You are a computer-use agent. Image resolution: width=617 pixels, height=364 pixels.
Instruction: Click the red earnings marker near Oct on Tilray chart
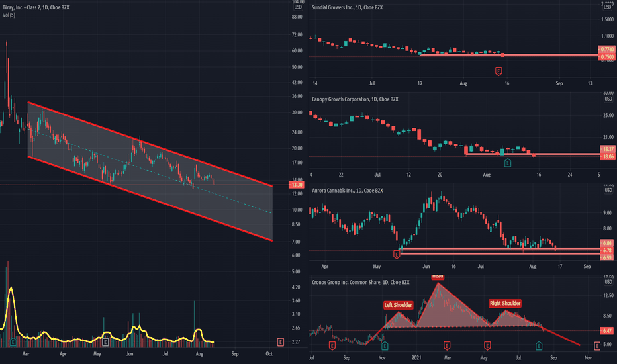coord(281,342)
